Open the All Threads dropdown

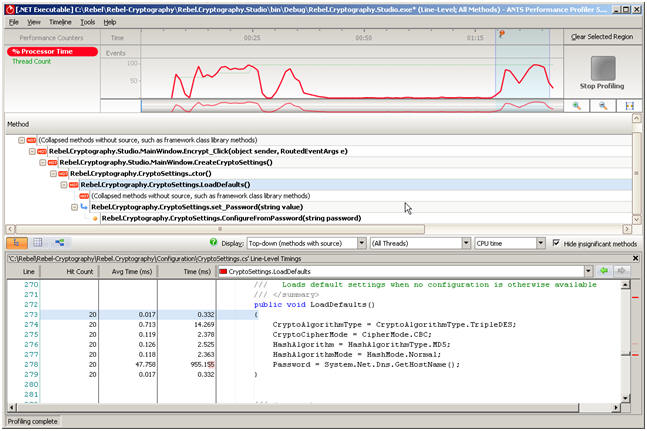pos(420,243)
